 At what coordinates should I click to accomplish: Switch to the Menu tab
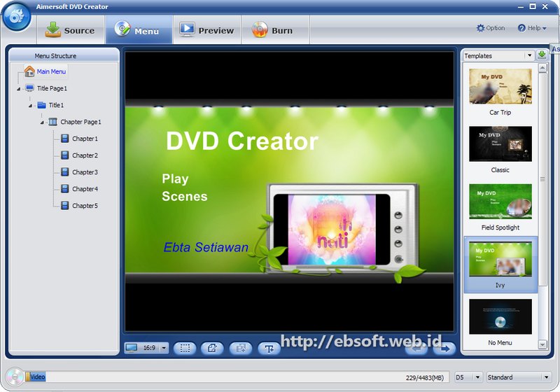139,30
